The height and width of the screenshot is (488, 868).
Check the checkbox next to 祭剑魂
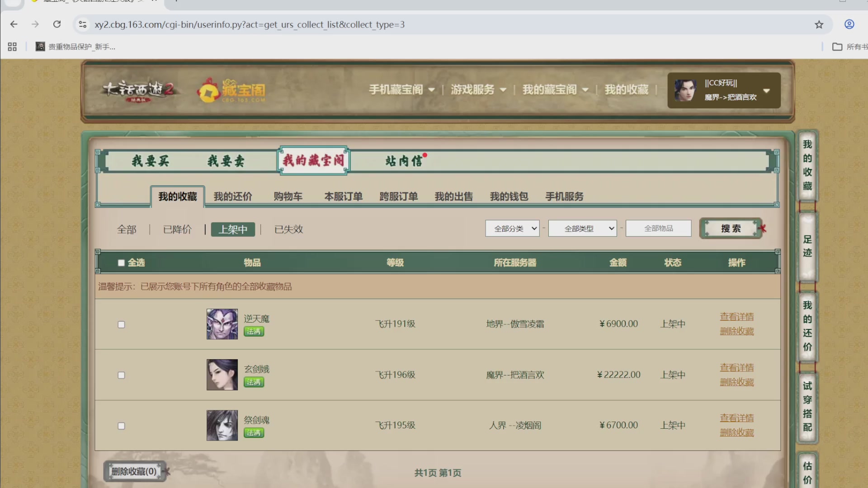pos(121,426)
